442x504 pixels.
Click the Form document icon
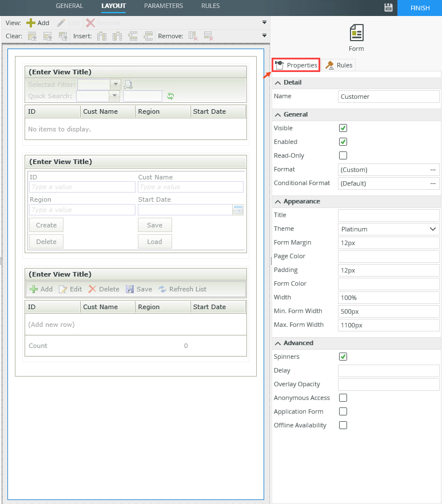point(356,33)
